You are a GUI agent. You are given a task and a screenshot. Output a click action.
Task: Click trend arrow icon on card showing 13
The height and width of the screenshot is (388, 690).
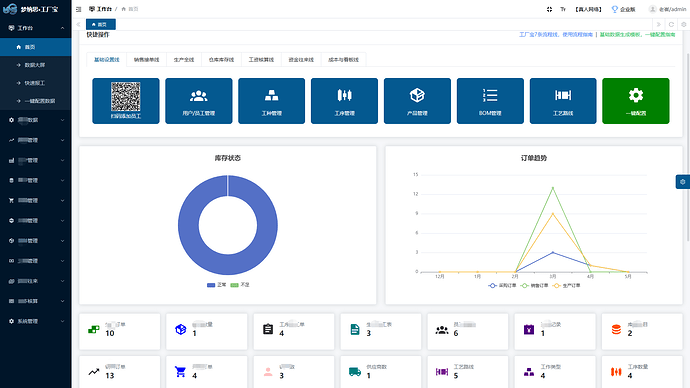click(94, 372)
